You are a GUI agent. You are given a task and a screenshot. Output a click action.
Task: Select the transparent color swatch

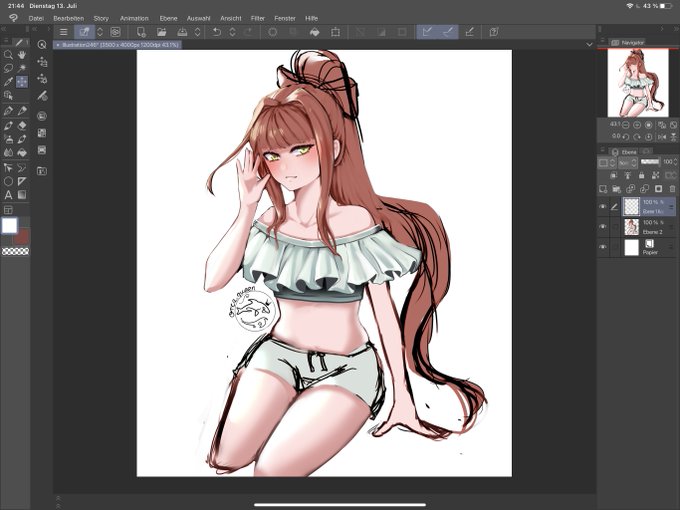tap(16, 251)
